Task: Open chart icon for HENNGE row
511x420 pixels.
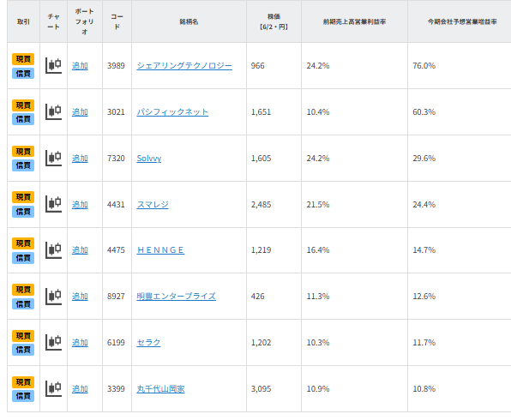Action: point(53,250)
